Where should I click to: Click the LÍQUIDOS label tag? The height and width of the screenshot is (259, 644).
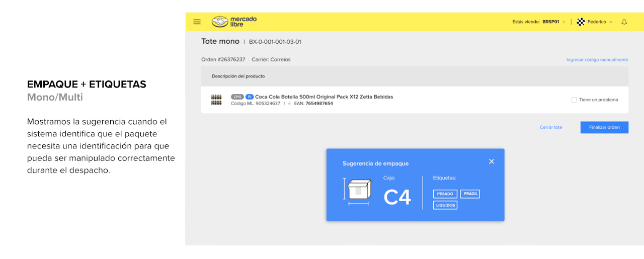point(445,205)
